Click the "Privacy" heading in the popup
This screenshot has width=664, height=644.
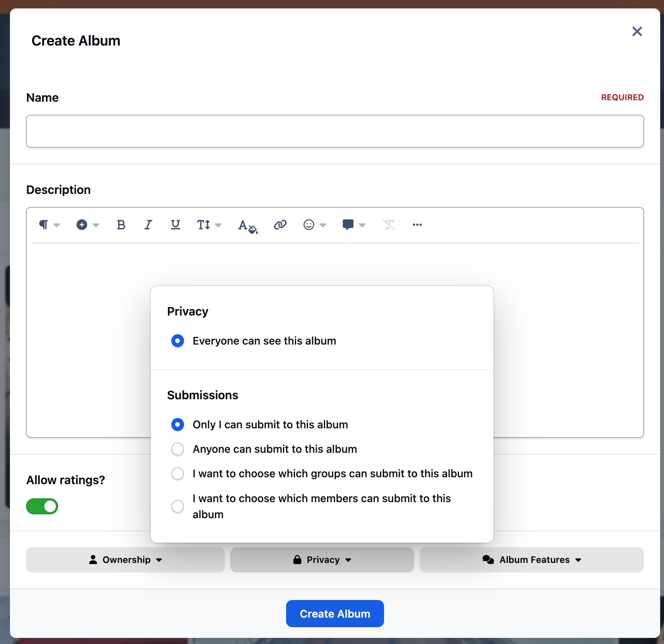pos(187,311)
